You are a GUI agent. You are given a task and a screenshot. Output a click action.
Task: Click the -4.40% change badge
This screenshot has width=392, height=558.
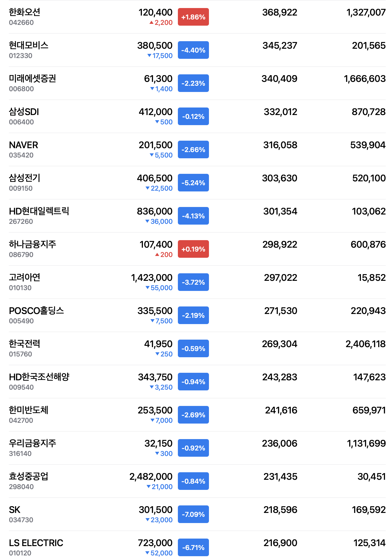point(193,50)
